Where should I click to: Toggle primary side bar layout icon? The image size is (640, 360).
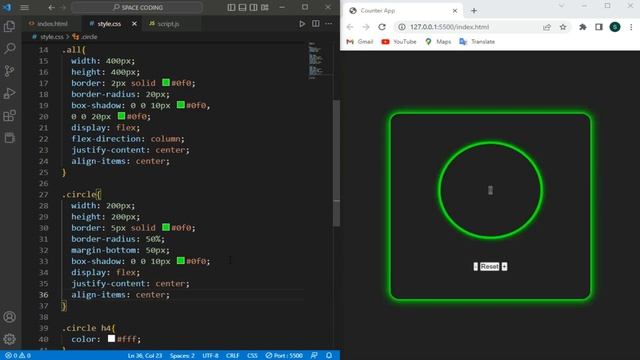tap(231, 7)
